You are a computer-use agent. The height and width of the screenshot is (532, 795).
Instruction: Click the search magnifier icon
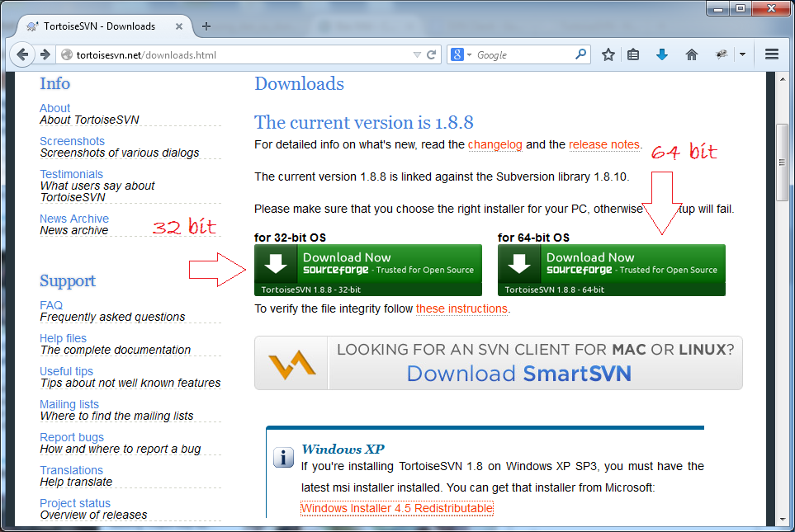(580, 54)
